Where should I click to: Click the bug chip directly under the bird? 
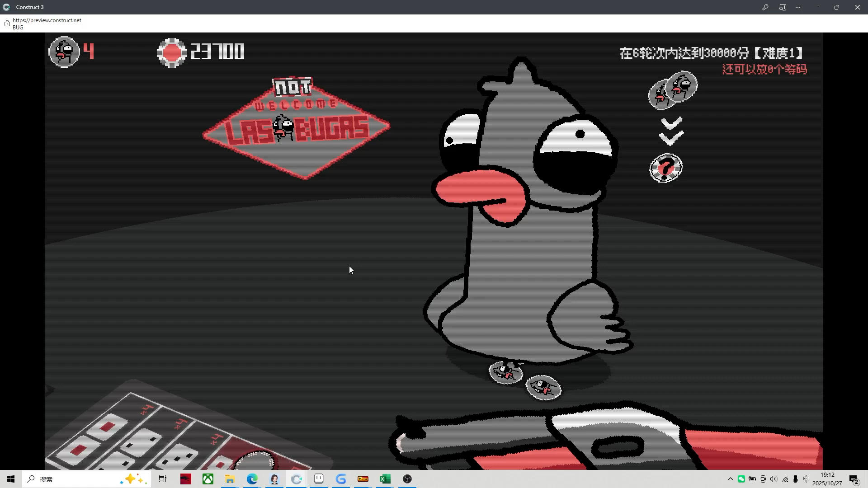click(x=506, y=372)
